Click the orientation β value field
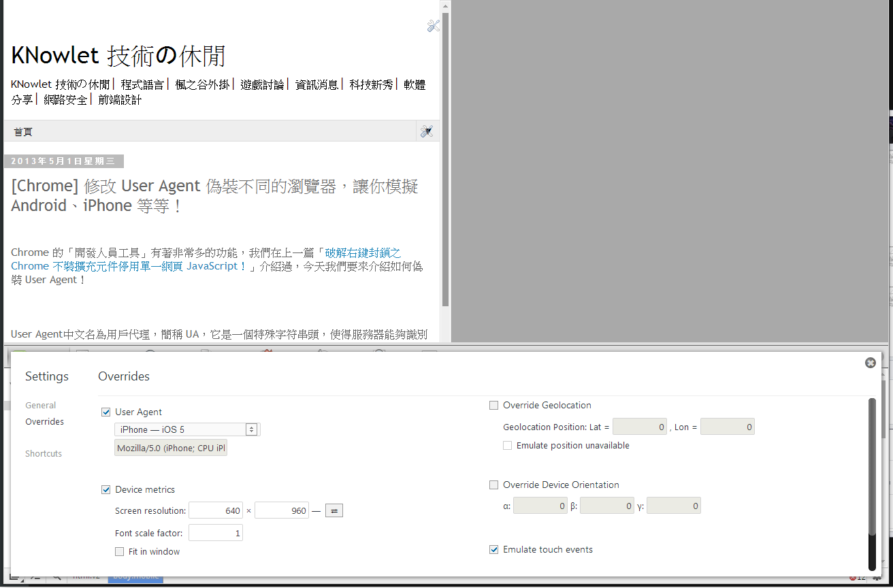Screen dimensions: 893x588 point(607,506)
